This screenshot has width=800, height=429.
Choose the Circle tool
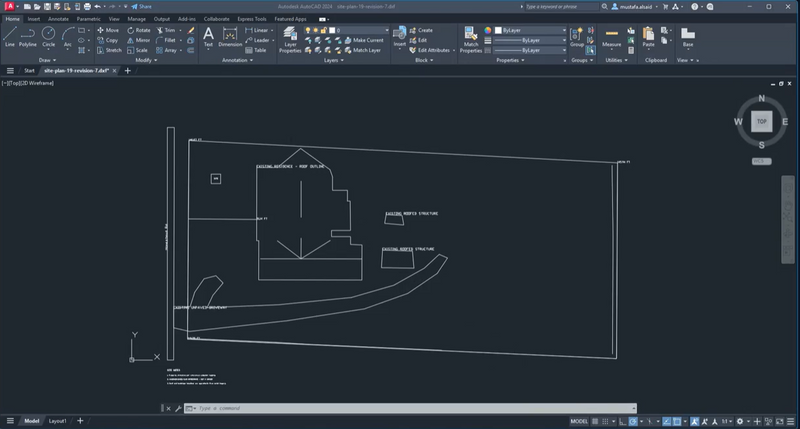pyautogui.click(x=48, y=37)
